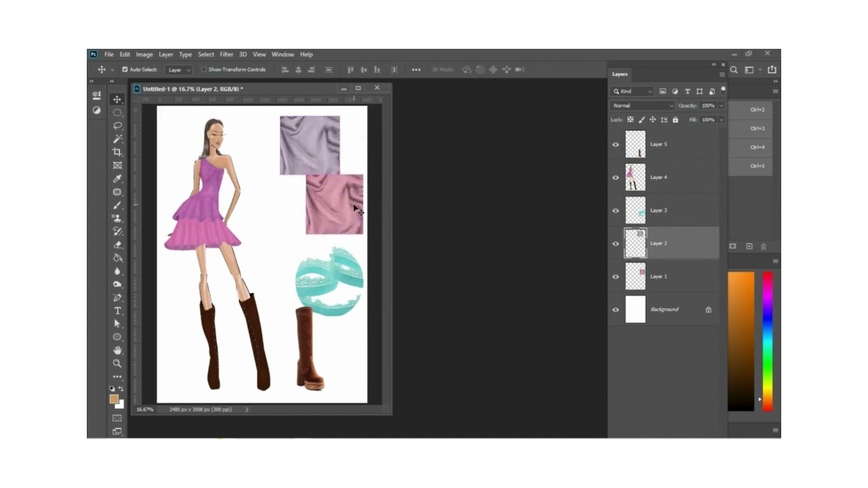The height and width of the screenshot is (488, 868).
Task: Click the foreground color swatch
Action: pos(114,399)
